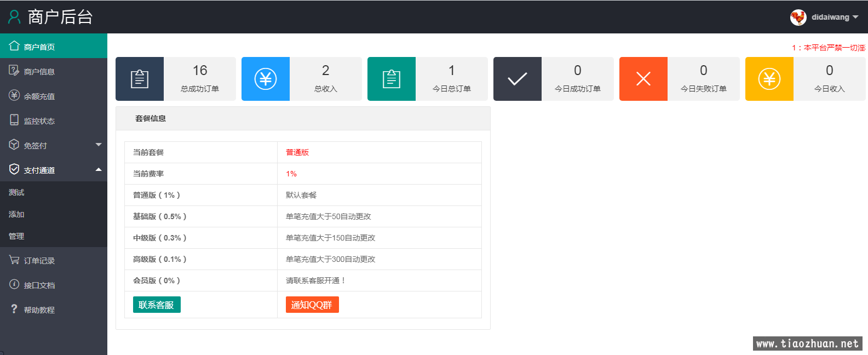Open 余额充值 menu item
The width and height of the screenshot is (868, 355).
pyautogui.click(x=54, y=95)
